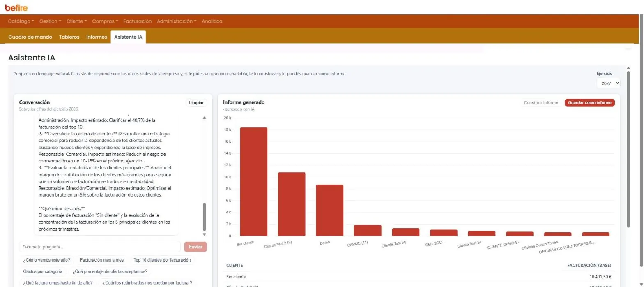
Task: Click the conversation panel scrollbar thumb
Action: click(x=205, y=217)
